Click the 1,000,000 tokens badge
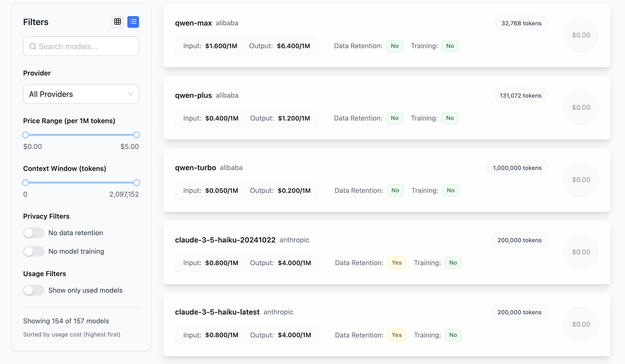Viewport: 625px width, 364px height. coord(517,168)
